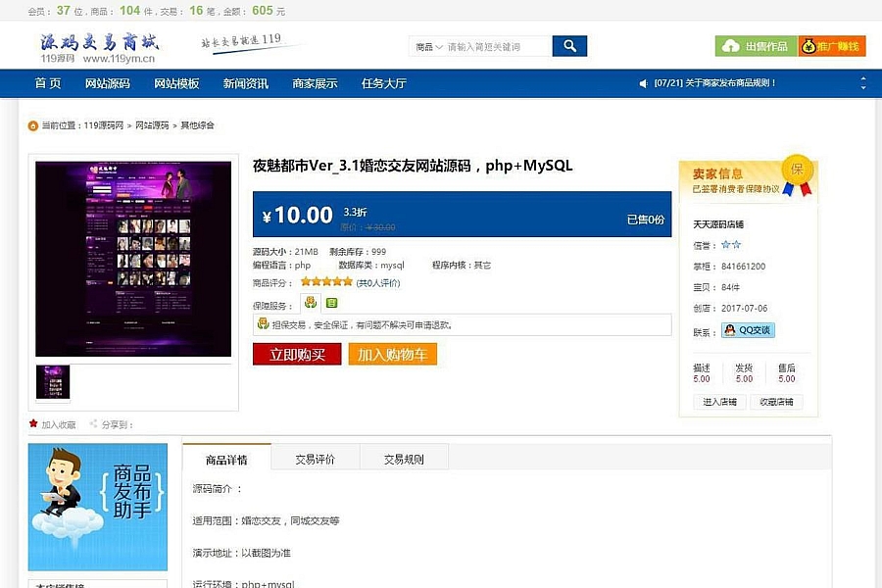The width and height of the screenshot is (882, 588).
Task: Click the 已售0份 sold count text
Action: (x=646, y=220)
